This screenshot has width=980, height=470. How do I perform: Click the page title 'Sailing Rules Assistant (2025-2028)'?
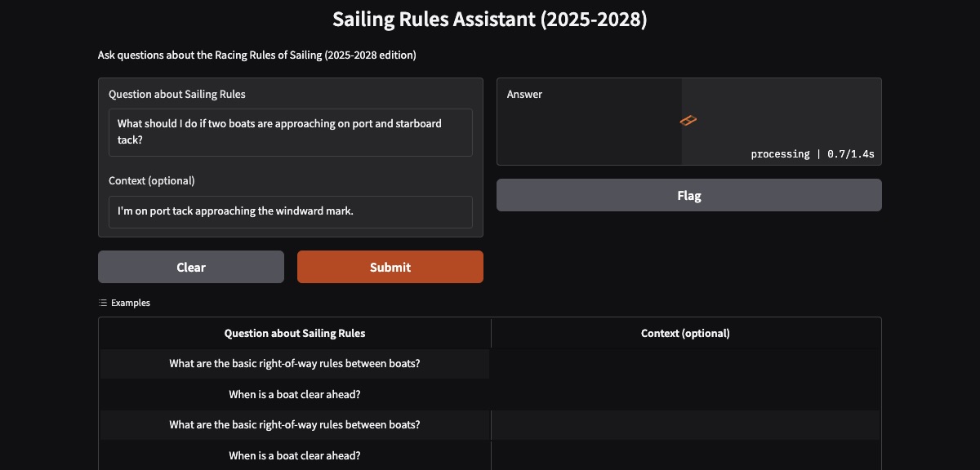490,18
